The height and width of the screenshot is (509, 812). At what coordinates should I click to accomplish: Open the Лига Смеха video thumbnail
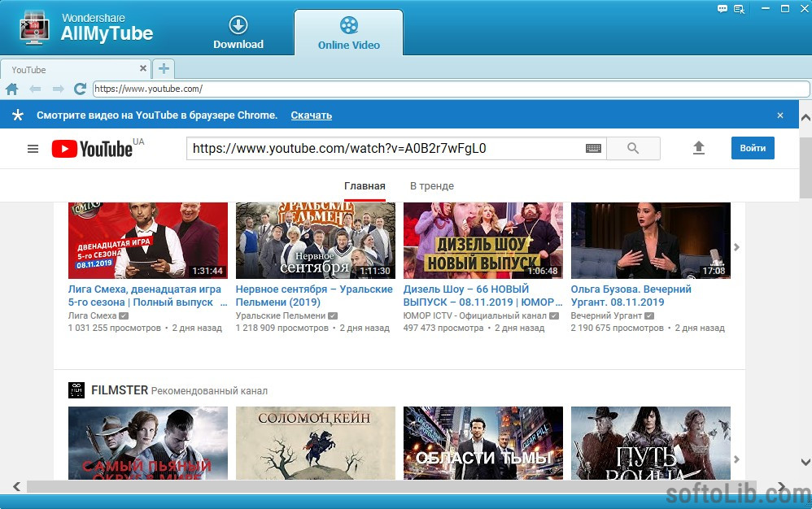[x=148, y=241]
